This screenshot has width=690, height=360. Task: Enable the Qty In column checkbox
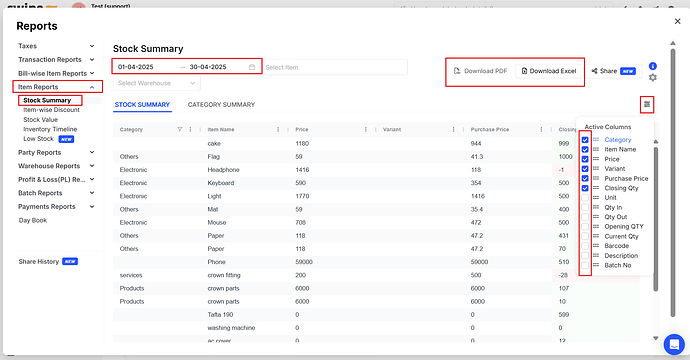tap(585, 208)
